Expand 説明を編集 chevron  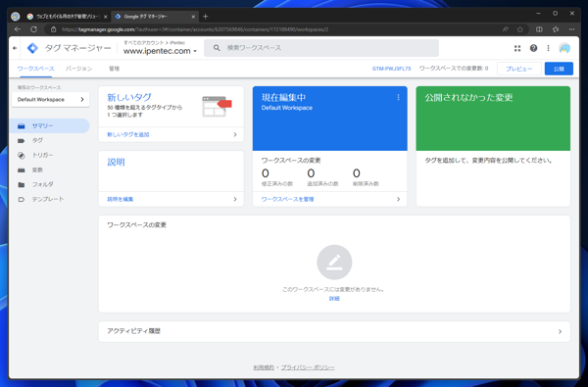point(235,199)
